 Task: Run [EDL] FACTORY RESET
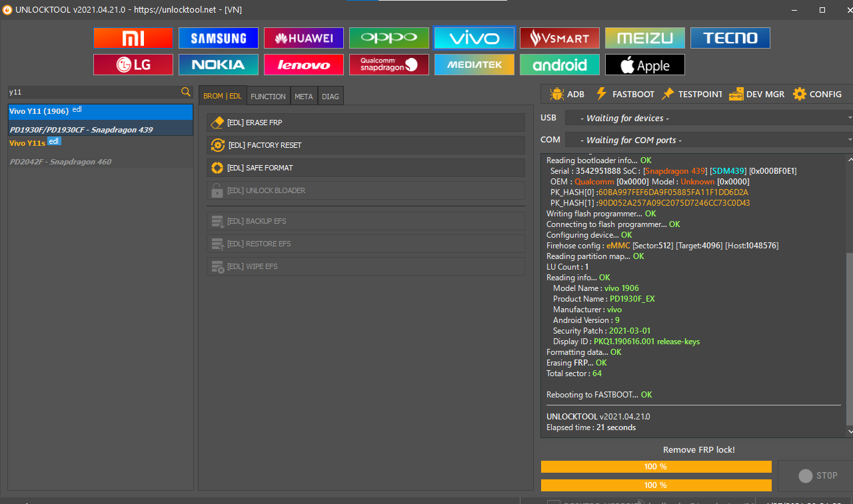coord(366,145)
